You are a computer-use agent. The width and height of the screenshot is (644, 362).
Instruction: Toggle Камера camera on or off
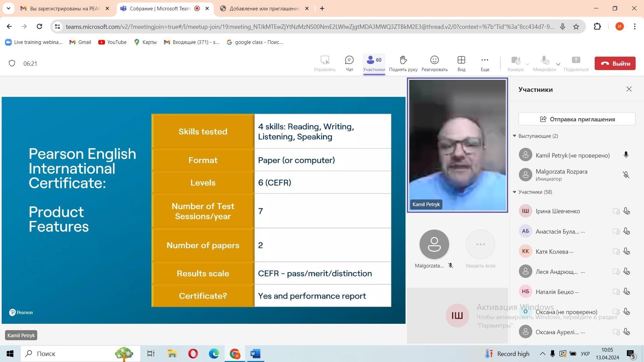coord(516,63)
